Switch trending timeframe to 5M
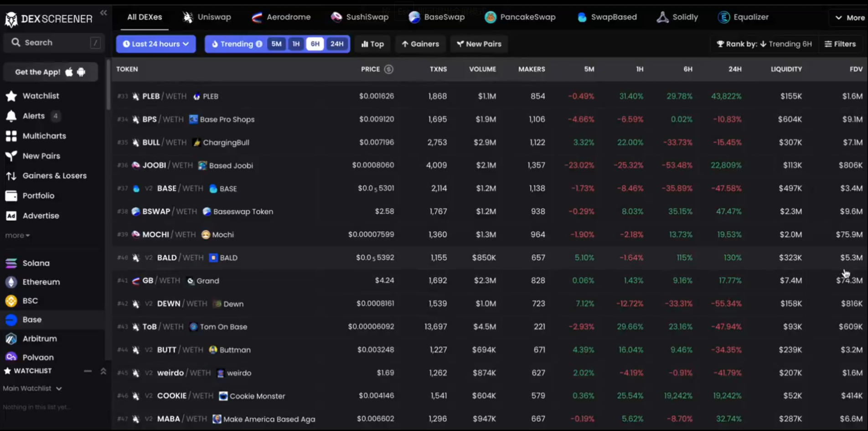 pyautogui.click(x=276, y=44)
